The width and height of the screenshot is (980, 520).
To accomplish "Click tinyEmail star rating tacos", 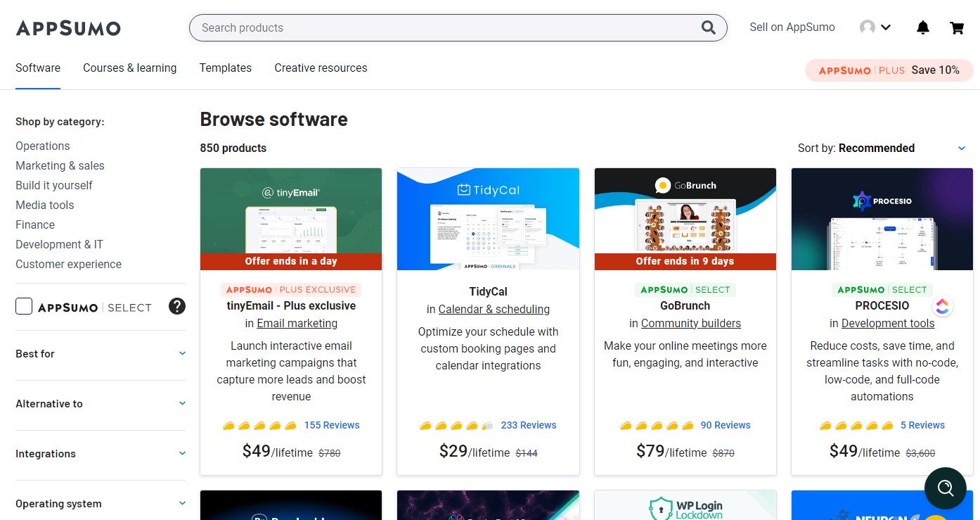I will click(x=259, y=426).
